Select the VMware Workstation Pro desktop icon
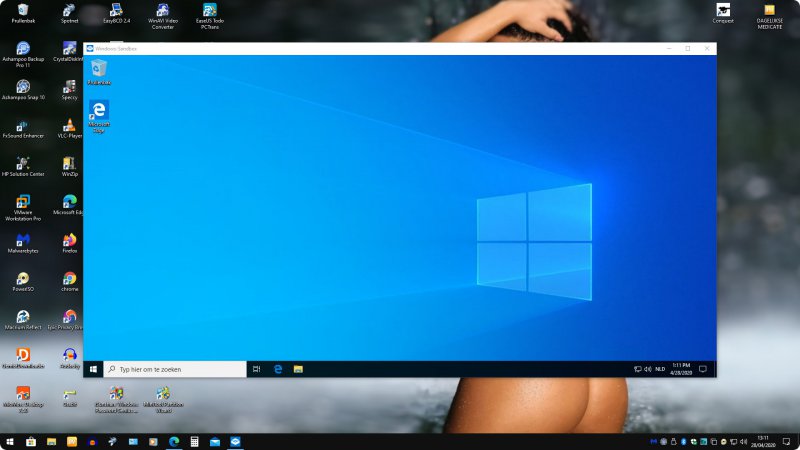The width and height of the screenshot is (800, 450). pyautogui.click(x=22, y=203)
